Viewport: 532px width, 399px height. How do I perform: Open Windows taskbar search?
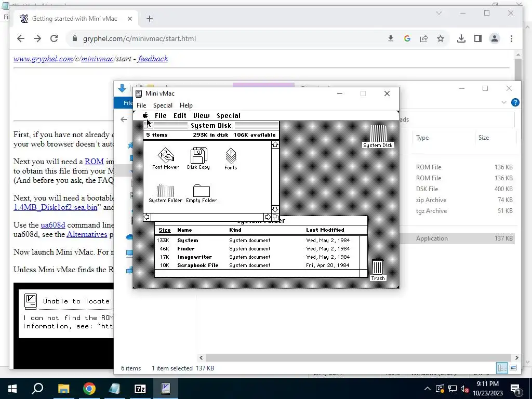[x=37, y=389]
